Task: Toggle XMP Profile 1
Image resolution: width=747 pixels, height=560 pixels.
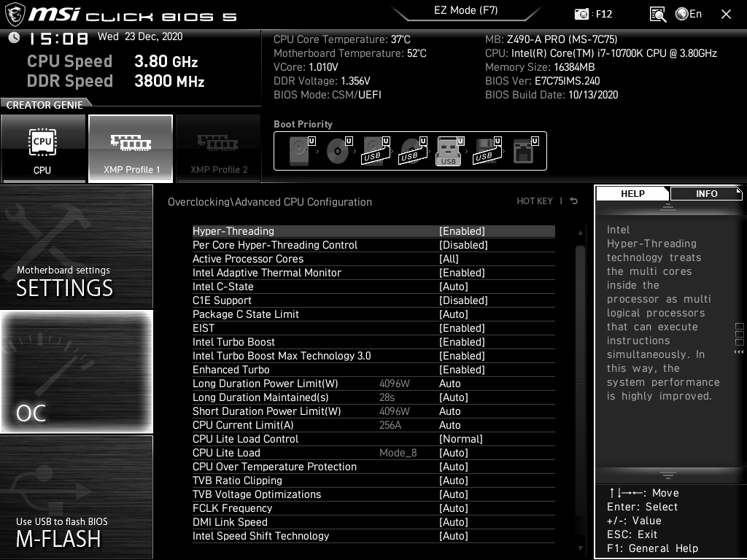Action: [131, 149]
